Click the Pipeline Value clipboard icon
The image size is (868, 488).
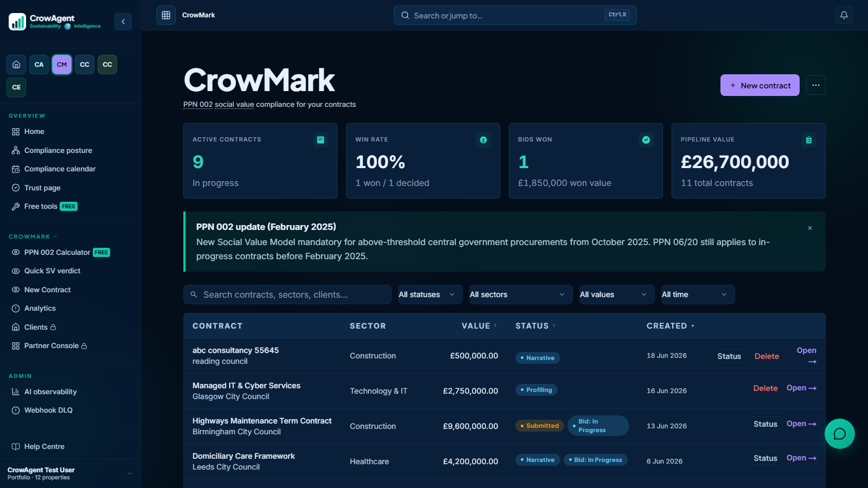(809, 140)
